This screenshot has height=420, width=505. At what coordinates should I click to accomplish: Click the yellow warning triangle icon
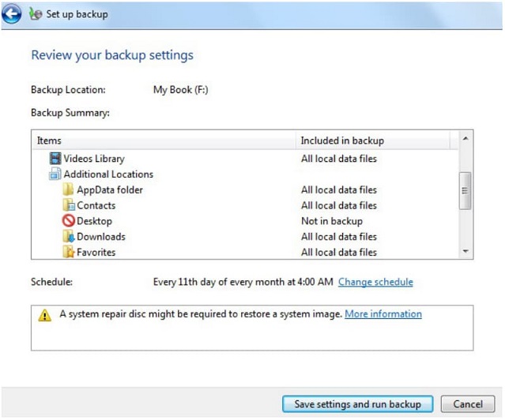pyautogui.click(x=45, y=316)
